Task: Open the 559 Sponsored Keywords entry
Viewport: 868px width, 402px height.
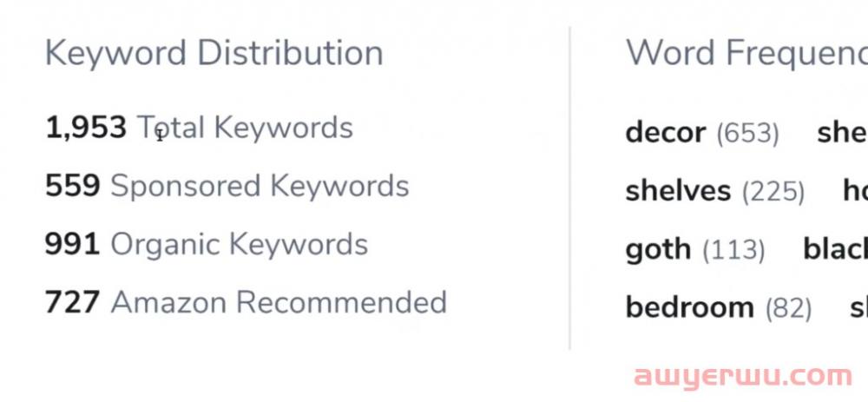Action: pyautogui.click(x=227, y=186)
